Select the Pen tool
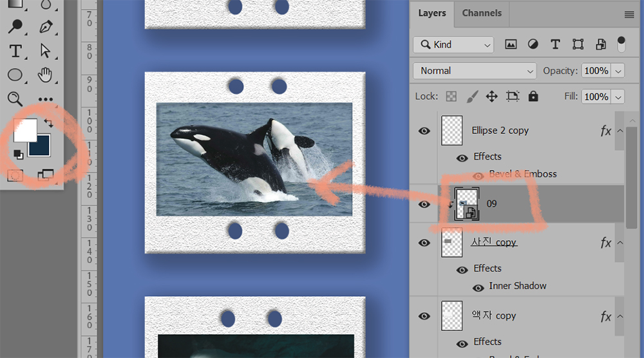644x358 pixels. click(x=46, y=26)
